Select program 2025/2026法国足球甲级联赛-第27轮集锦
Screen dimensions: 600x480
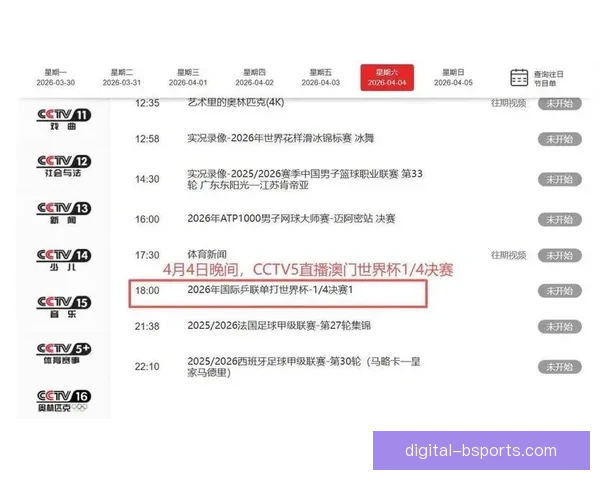[279, 326]
